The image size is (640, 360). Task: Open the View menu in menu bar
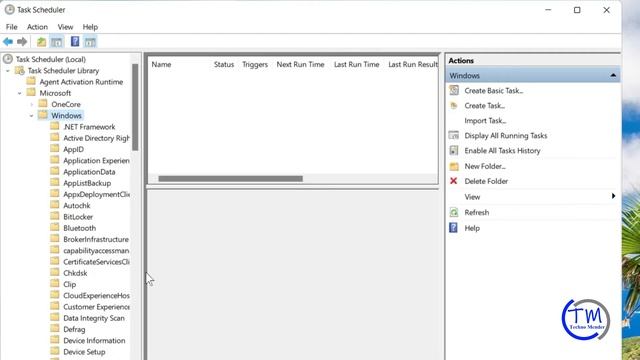65,27
